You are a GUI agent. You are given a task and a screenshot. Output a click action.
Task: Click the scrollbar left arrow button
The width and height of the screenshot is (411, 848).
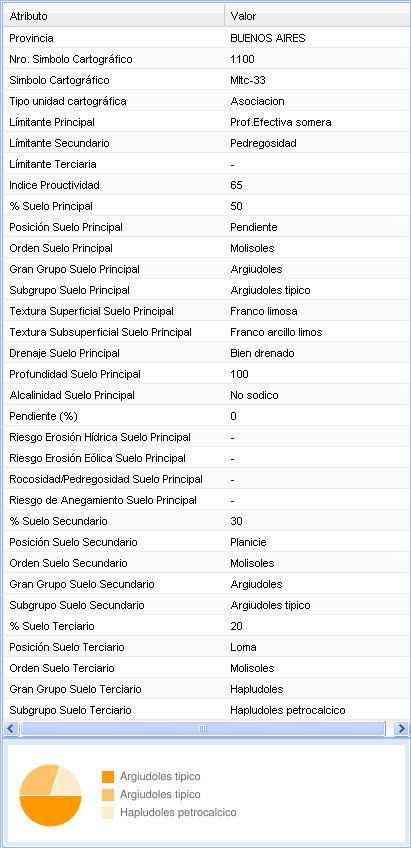point(11,728)
